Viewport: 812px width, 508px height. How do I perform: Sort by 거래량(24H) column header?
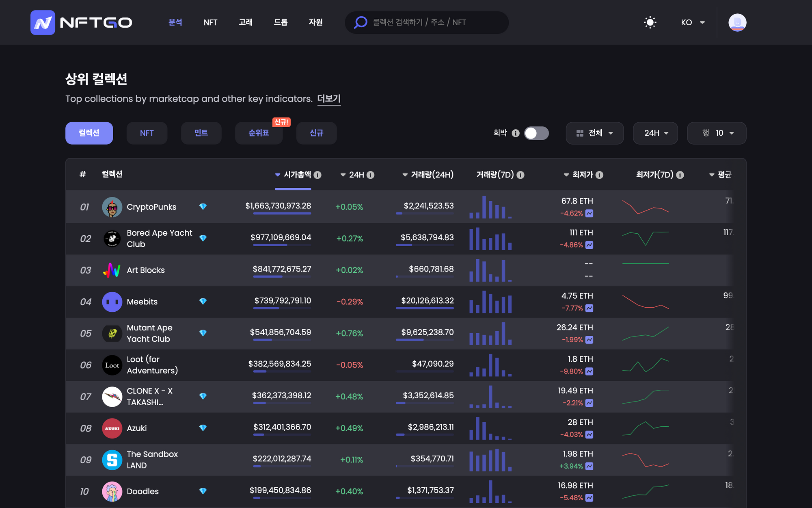431,175
